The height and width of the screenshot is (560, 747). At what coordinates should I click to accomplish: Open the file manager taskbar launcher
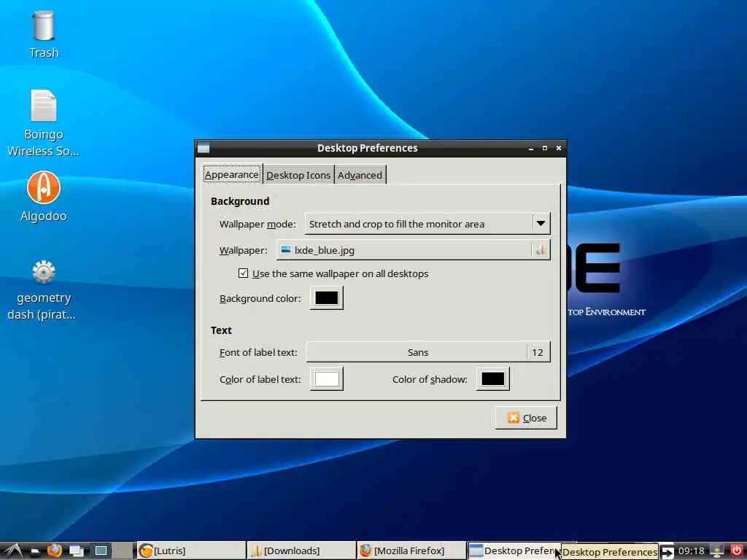[35, 551]
